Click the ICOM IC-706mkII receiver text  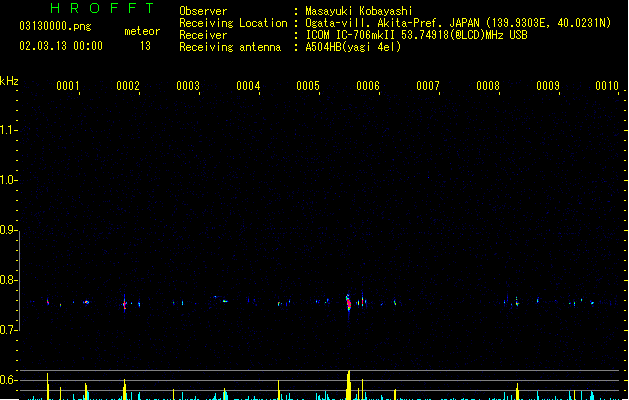[416, 35]
